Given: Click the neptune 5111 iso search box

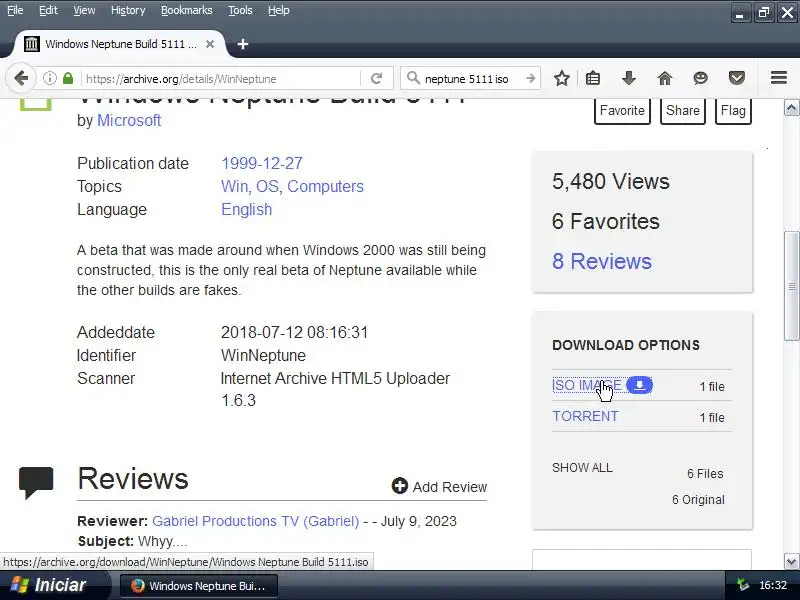Looking at the screenshot, I should 469,79.
